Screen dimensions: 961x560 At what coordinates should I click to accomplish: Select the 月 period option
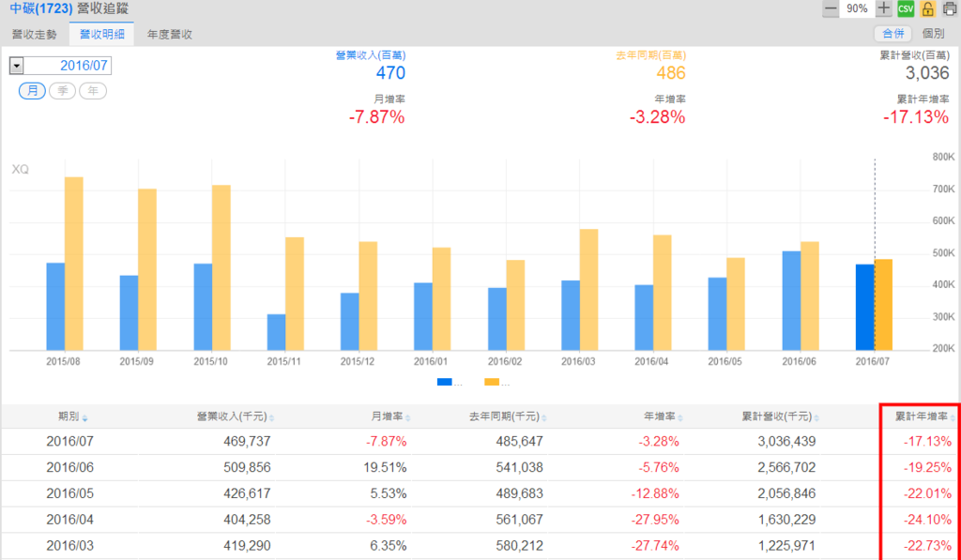point(32,91)
